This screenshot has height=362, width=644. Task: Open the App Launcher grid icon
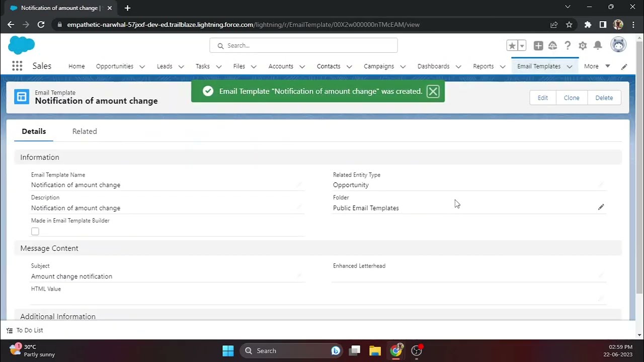click(x=17, y=66)
